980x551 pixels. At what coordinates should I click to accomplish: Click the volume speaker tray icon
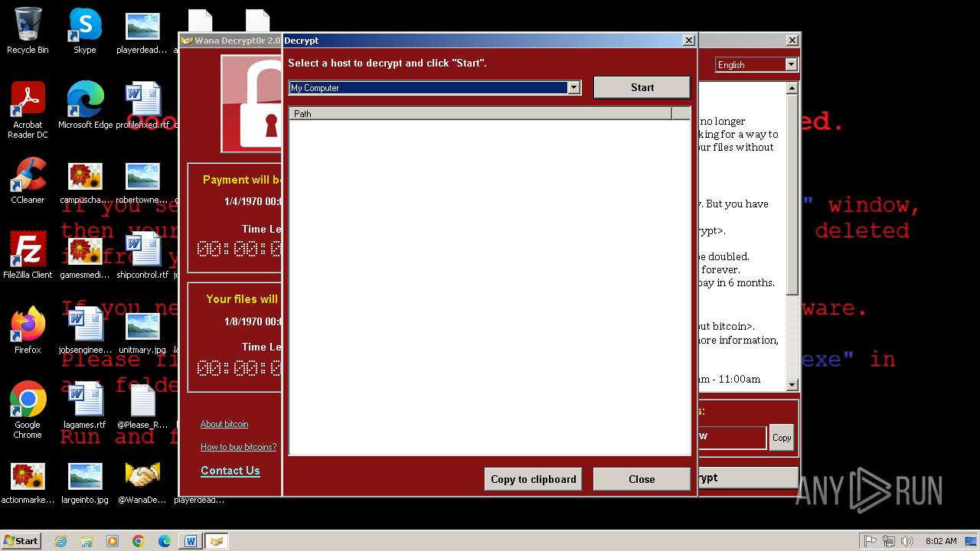point(907,541)
